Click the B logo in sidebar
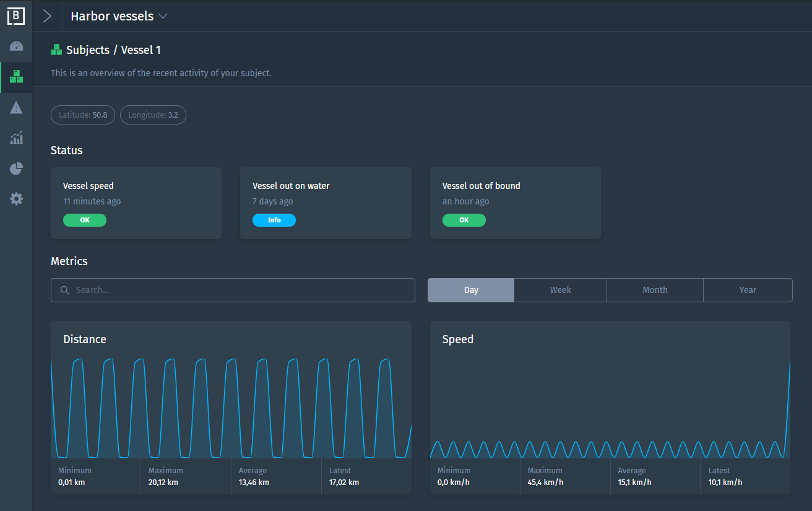This screenshot has height=511, width=812. point(16,16)
